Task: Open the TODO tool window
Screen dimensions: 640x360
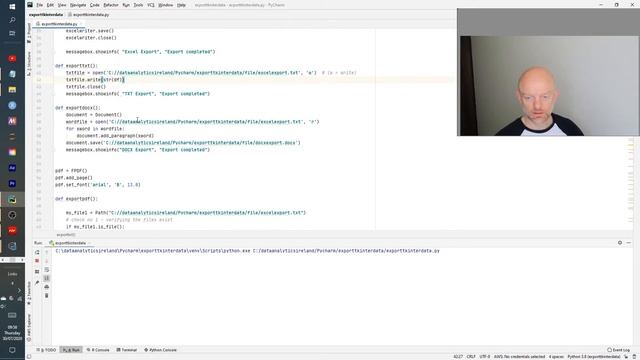Action: 46,350
